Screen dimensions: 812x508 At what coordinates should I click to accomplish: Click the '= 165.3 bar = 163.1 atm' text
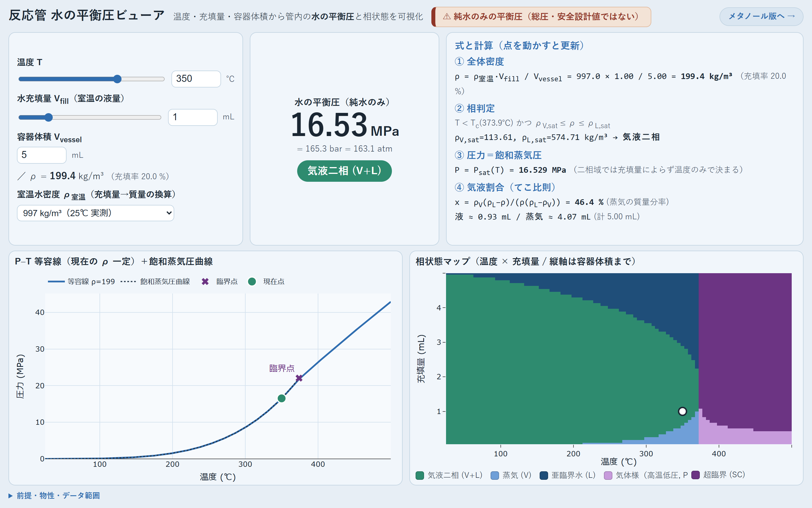click(345, 149)
